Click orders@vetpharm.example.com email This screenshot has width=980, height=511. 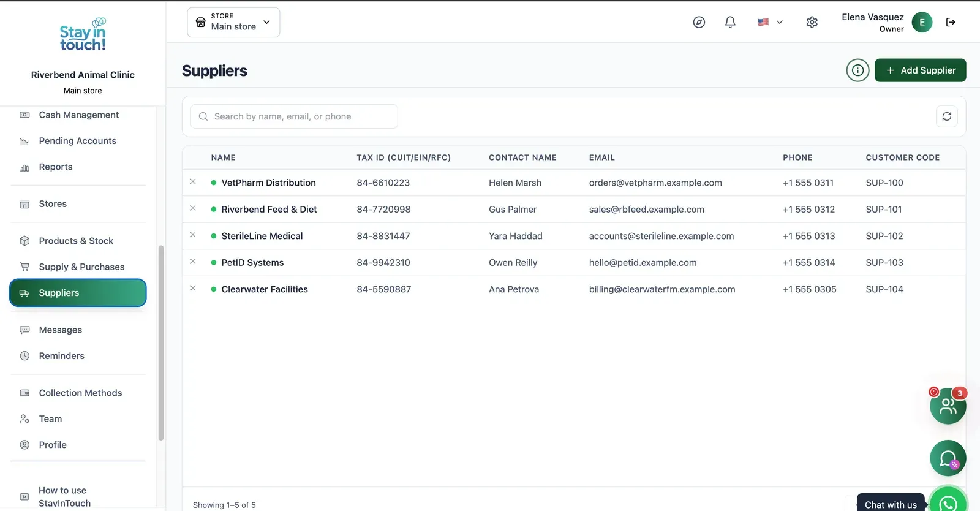655,183
